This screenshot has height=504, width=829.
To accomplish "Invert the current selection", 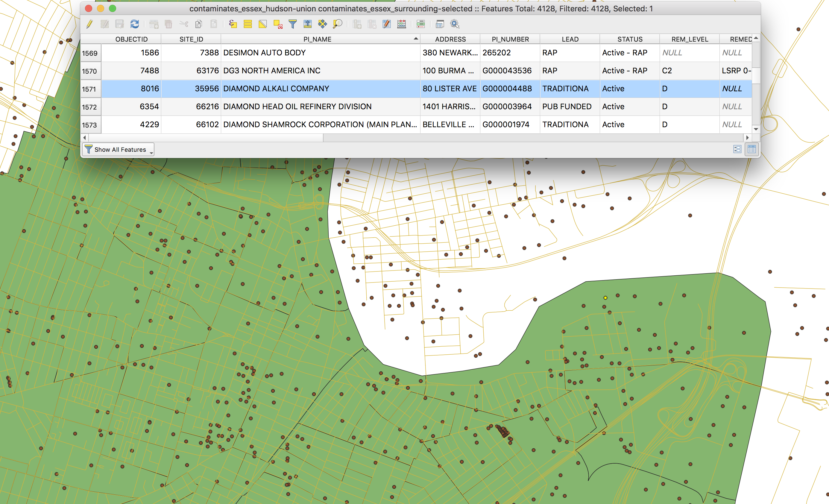I will (x=263, y=24).
